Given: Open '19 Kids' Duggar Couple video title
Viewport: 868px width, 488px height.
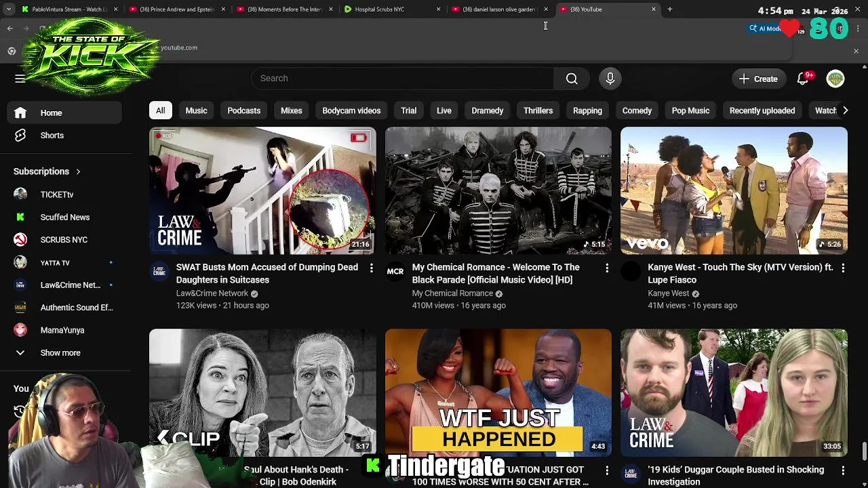Looking at the screenshot, I should (x=736, y=475).
